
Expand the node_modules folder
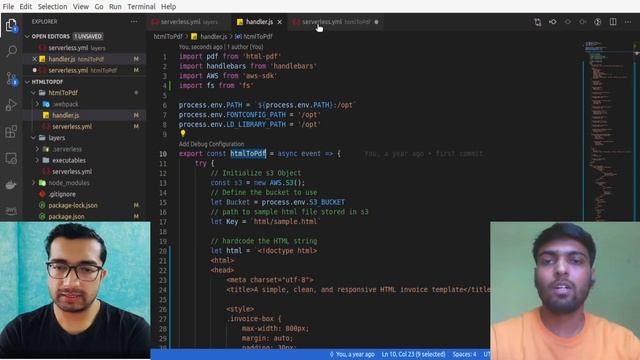pyautogui.click(x=33, y=183)
